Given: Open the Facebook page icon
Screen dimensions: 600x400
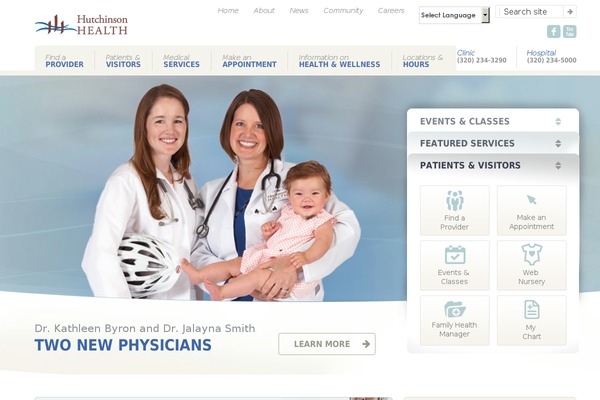Looking at the screenshot, I should (x=553, y=31).
